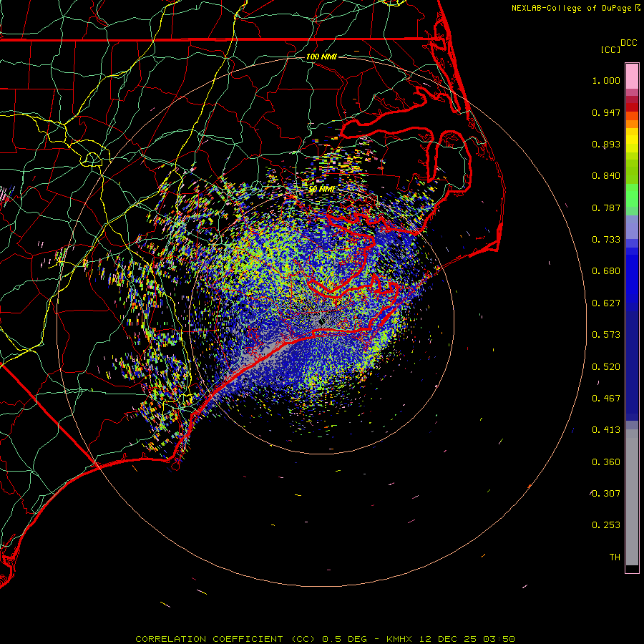The width and height of the screenshot is (644, 644).
Task: Click the 0.5 DEG elevation text
Action: pyautogui.click(x=344, y=639)
